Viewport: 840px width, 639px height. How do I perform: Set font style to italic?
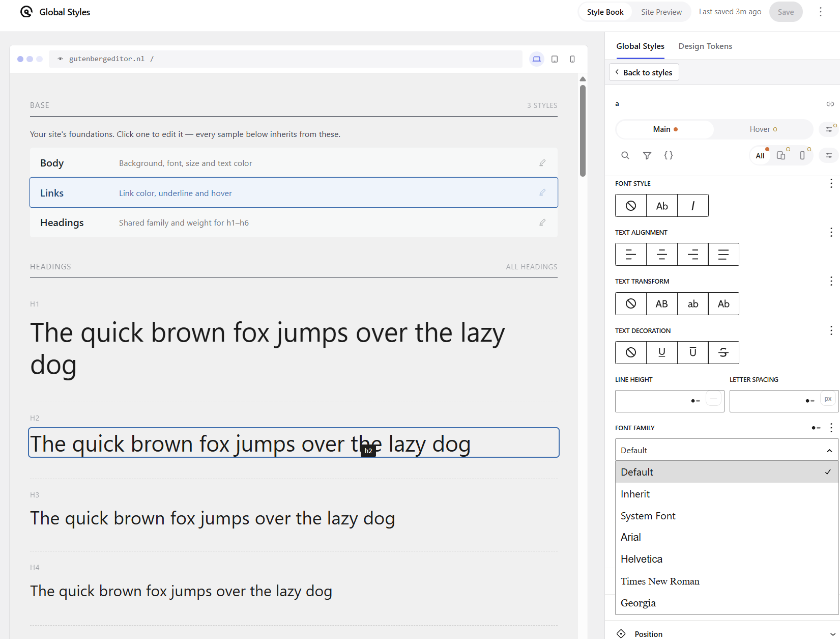pyautogui.click(x=693, y=206)
